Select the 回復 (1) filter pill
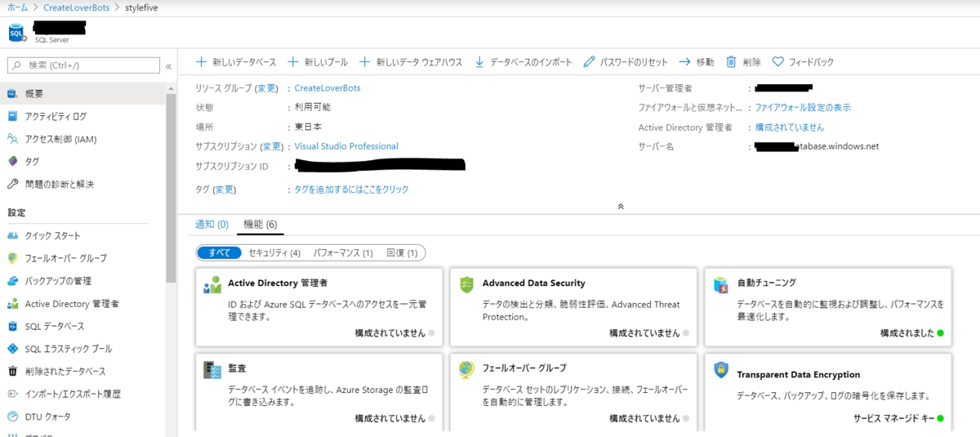 click(402, 253)
